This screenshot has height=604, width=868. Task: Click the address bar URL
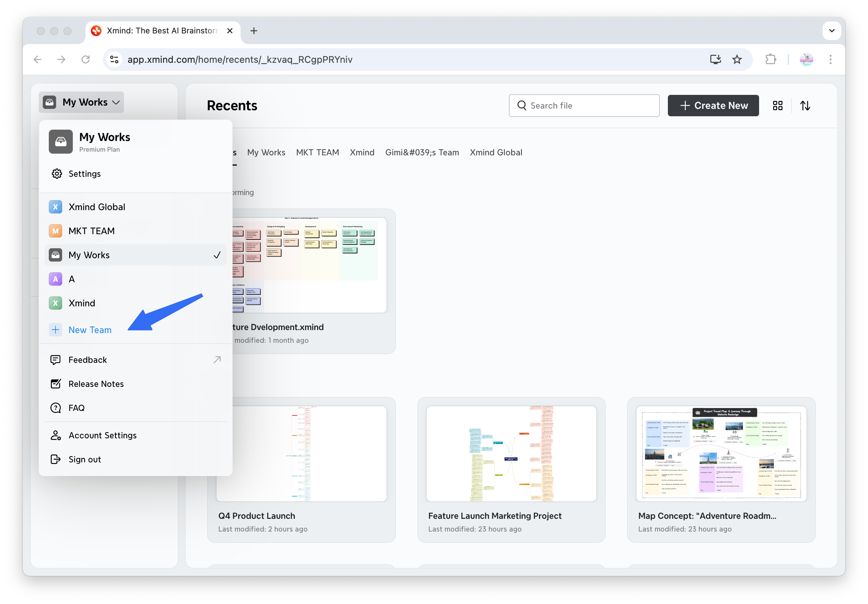tap(240, 59)
